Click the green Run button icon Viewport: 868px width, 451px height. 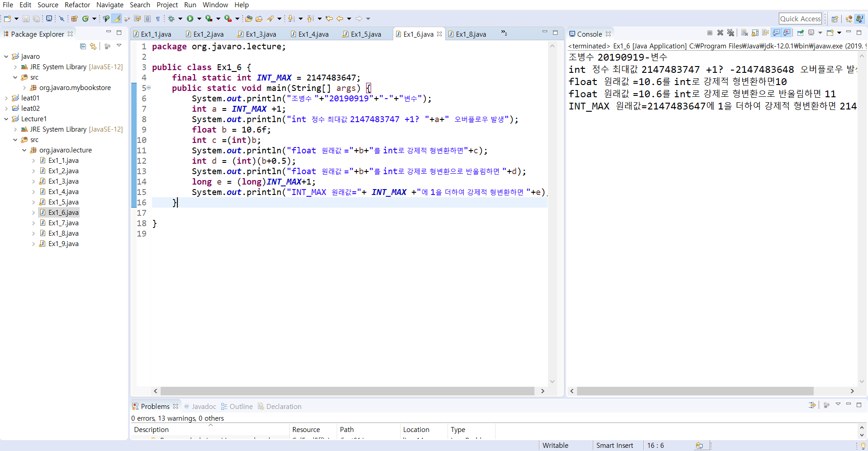(x=190, y=19)
